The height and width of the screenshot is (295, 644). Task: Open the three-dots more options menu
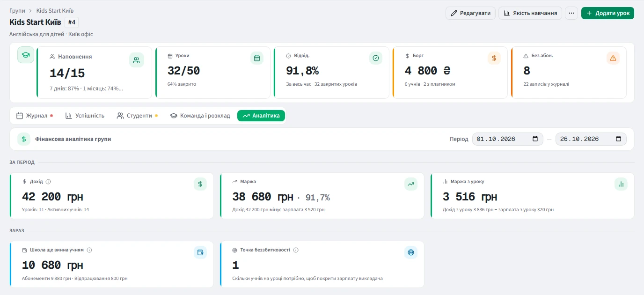point(571,13)
